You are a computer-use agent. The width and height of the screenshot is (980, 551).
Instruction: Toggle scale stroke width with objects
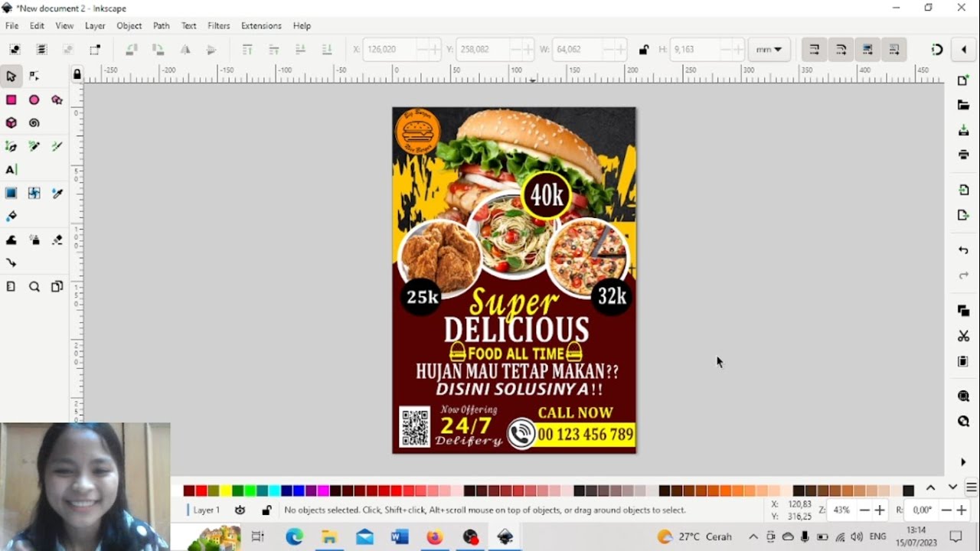[814, 50]
